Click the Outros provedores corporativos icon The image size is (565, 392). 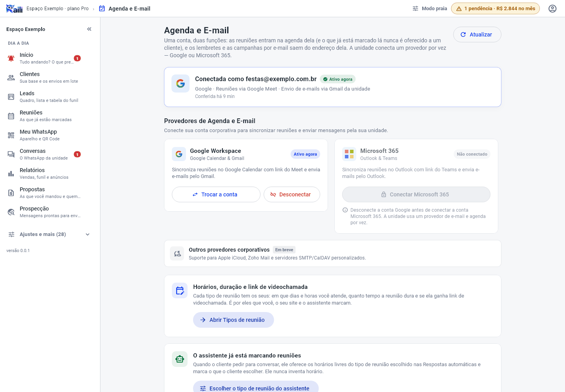click(177, 254)
